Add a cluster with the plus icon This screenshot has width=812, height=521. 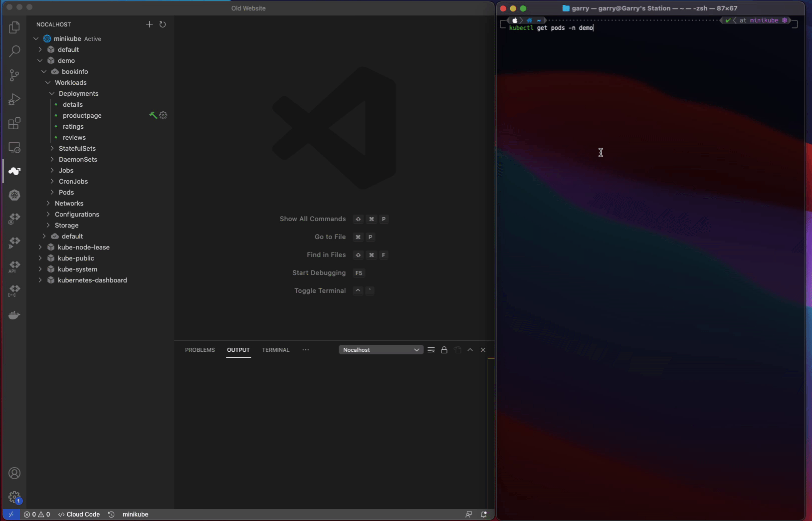tap(149, 24)
